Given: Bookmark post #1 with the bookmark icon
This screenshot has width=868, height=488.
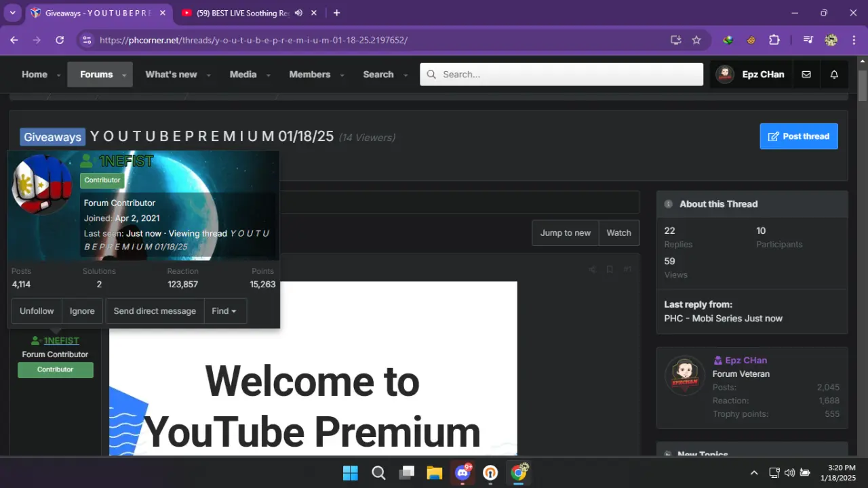Looking at the screenshot, I should [x=610, y=269].
